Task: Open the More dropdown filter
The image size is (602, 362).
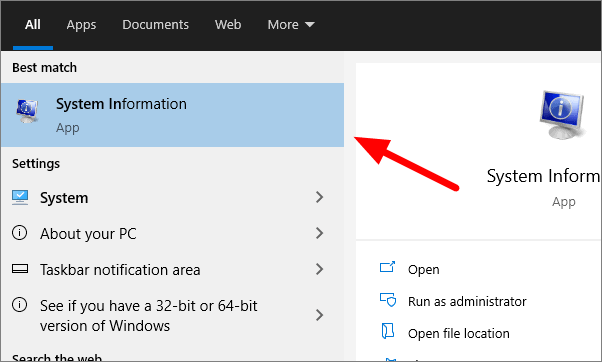Action: [x=291, y=25]
